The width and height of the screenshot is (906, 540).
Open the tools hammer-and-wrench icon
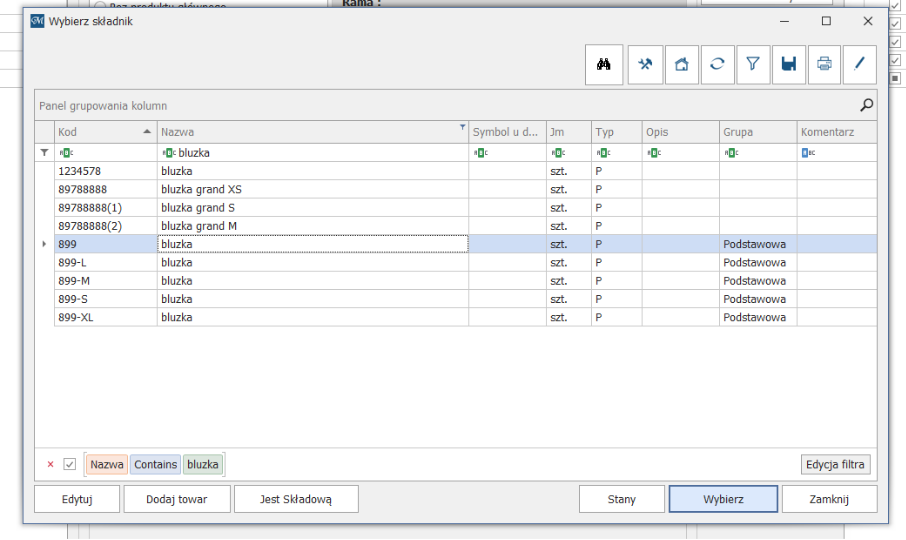click(645, 64)
